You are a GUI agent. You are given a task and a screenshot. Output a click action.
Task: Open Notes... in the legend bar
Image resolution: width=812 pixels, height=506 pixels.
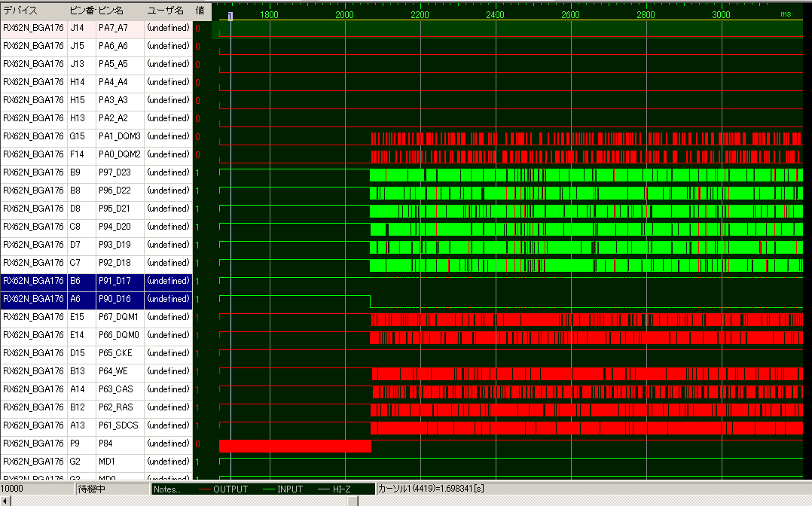[167, 489]
